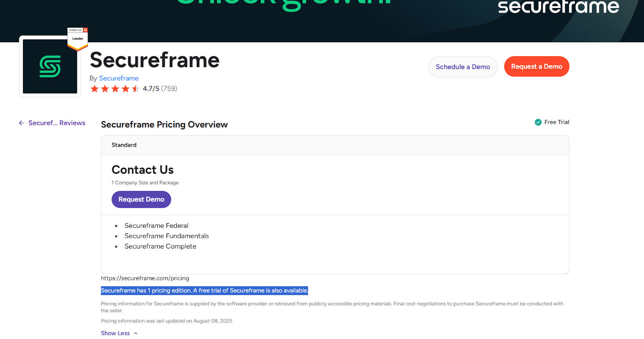Click the star rating icons
The image size is (644, 339).
(x=115, y=88)
